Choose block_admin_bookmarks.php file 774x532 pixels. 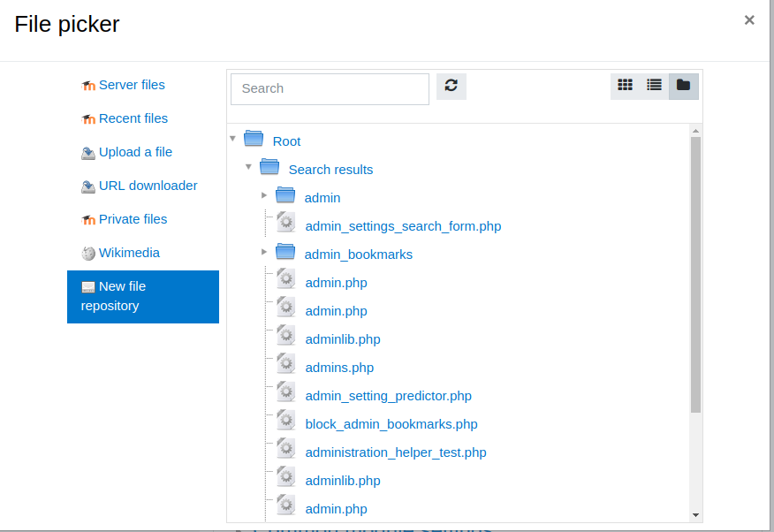(391, 424)
